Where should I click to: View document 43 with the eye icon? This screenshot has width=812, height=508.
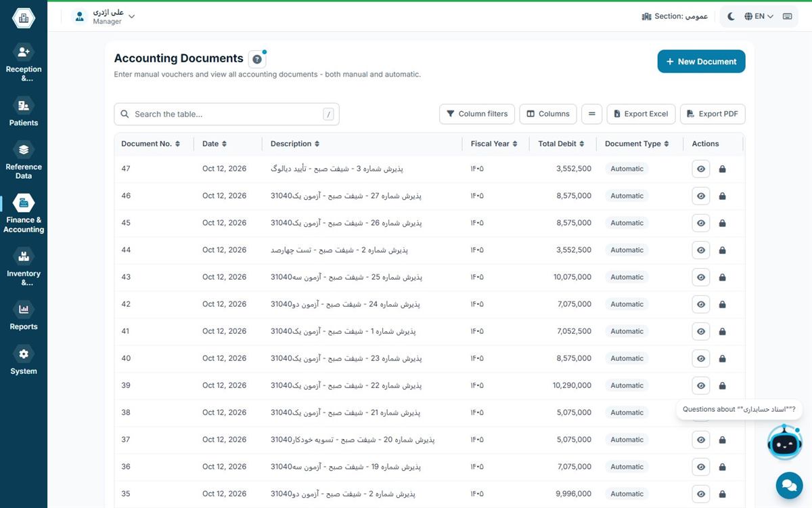point(701,278)
